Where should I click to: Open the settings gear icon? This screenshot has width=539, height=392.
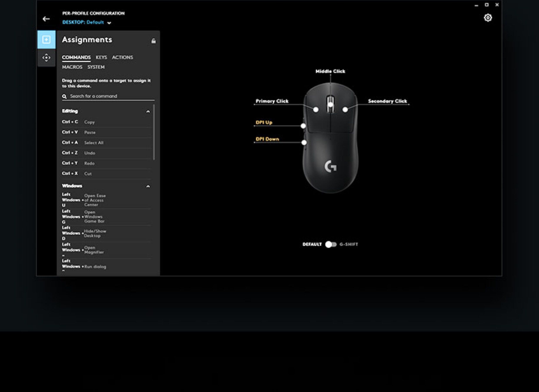(x=488, y=18)
